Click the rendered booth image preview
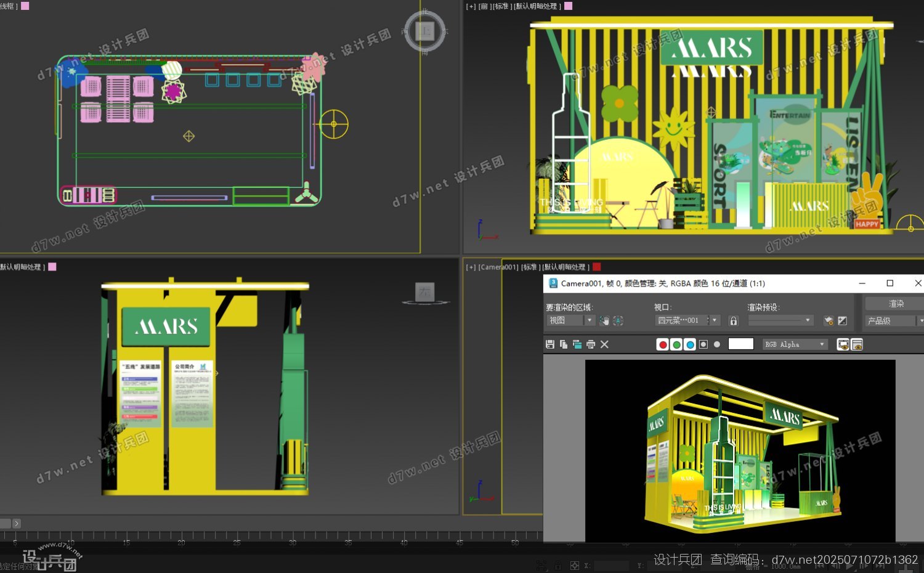 click(740, 451)
